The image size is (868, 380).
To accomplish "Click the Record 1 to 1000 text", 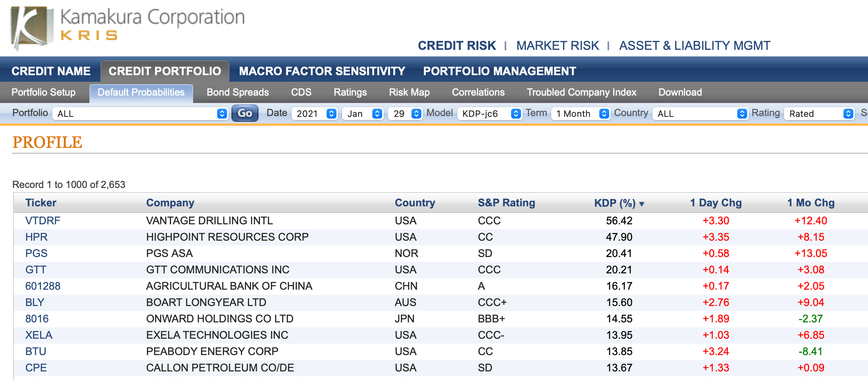I will (x=69, y=185).
